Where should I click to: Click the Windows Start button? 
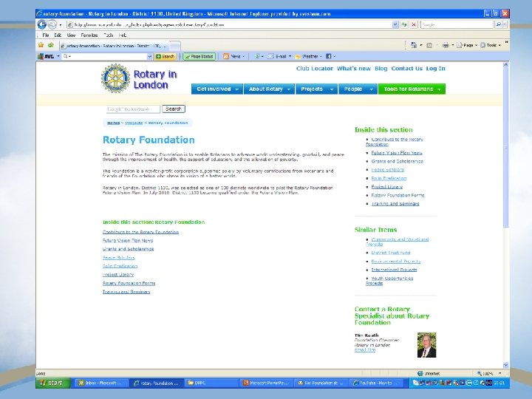click(53, 383)
